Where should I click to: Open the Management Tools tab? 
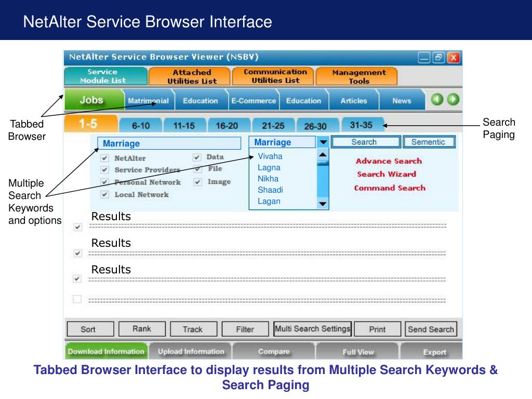356,76
